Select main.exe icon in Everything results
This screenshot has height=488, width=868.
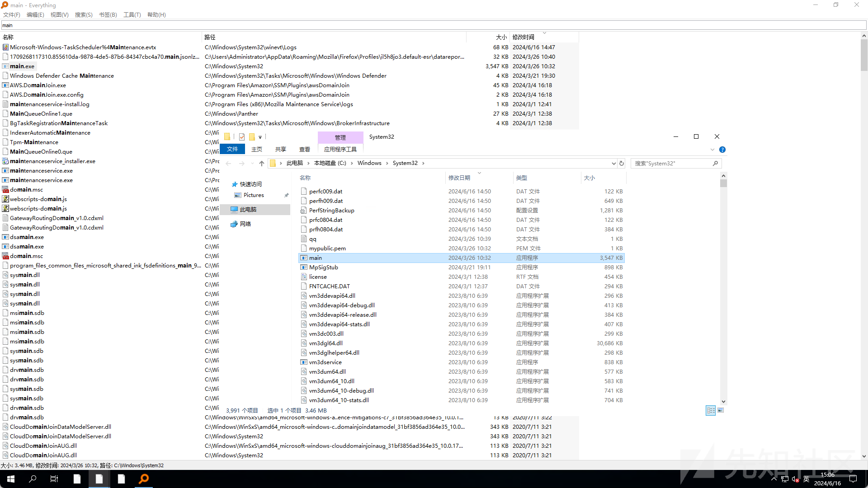[x=5, y=66]
